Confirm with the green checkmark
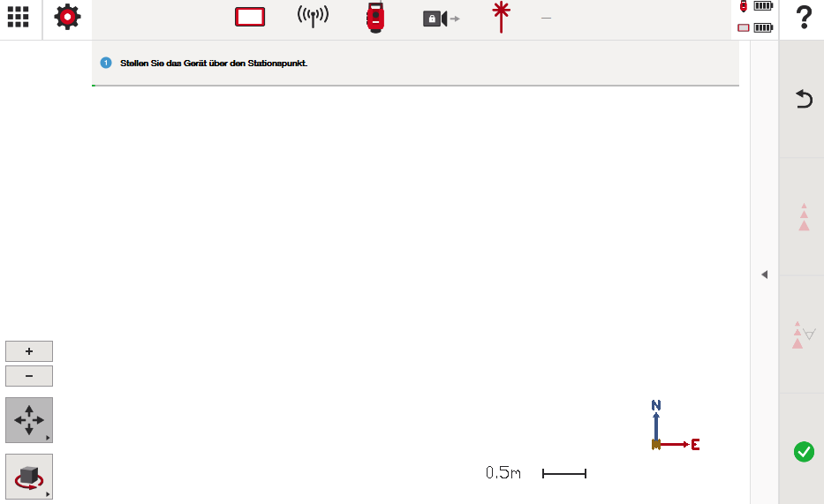The width and height of the screenshot is (824, 504). (x=804, y=452)
